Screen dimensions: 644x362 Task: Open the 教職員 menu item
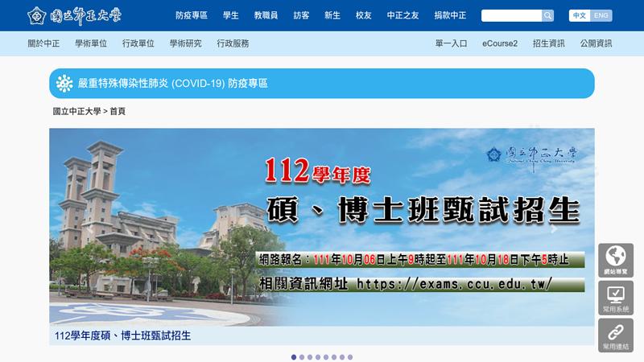[x=266, y=15]
